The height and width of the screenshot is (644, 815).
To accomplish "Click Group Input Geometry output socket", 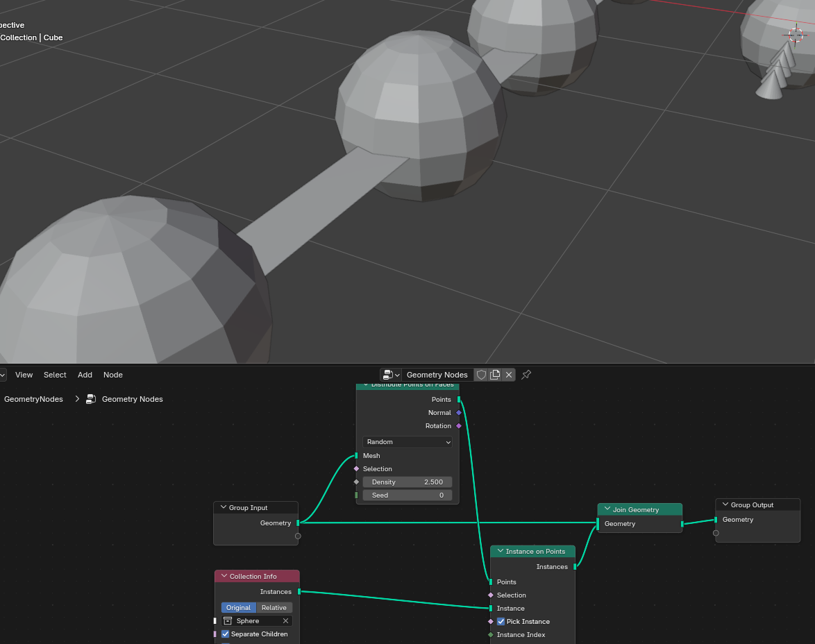I will (x=298, y=523).
